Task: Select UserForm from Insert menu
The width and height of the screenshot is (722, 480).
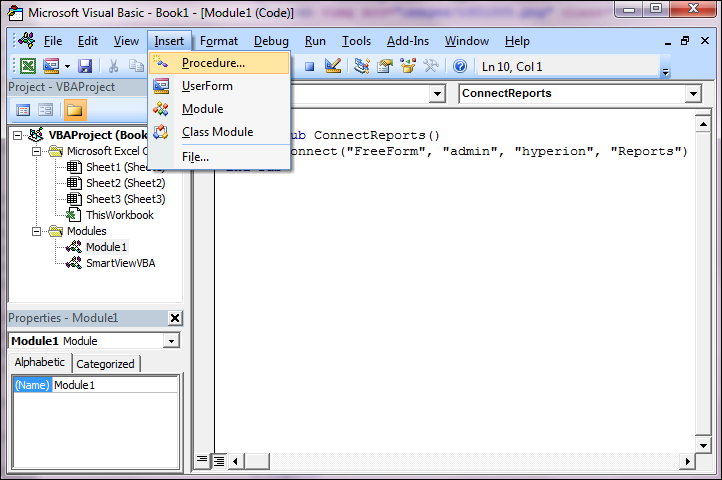Action: (x=220, y=86)
